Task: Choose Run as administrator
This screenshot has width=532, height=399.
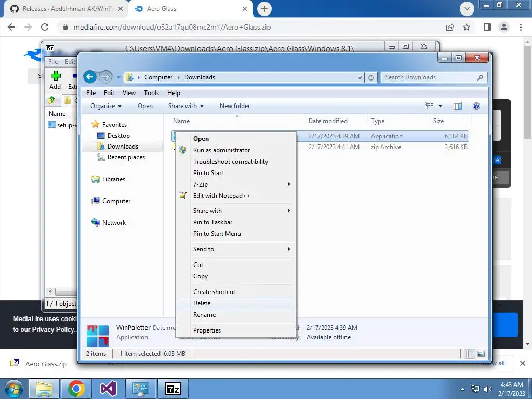Action: tap(236, 150)
